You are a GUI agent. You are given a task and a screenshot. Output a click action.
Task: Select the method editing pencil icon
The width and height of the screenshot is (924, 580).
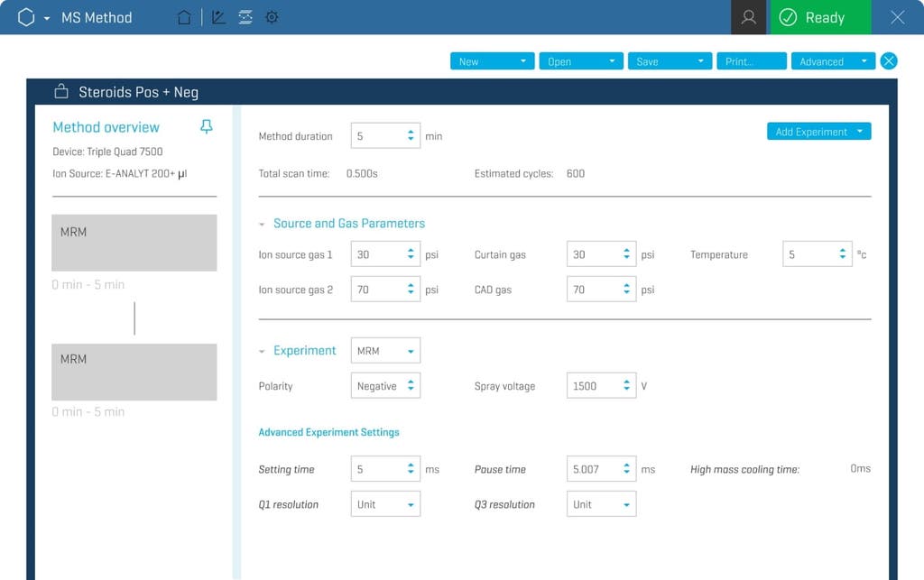point(218,17)
